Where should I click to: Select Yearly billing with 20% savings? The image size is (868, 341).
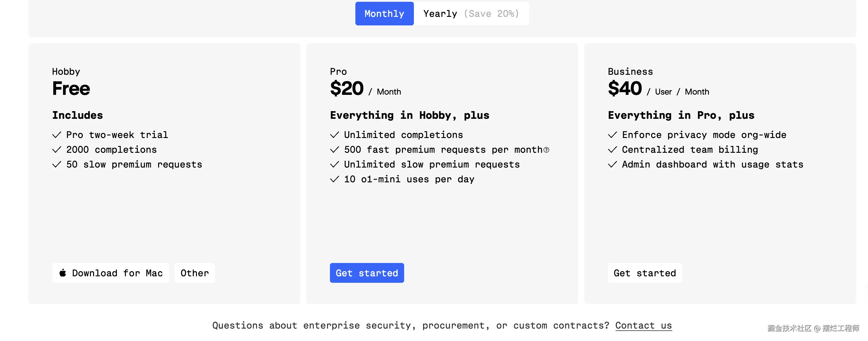pyautogui.click(x=471, y=14)
